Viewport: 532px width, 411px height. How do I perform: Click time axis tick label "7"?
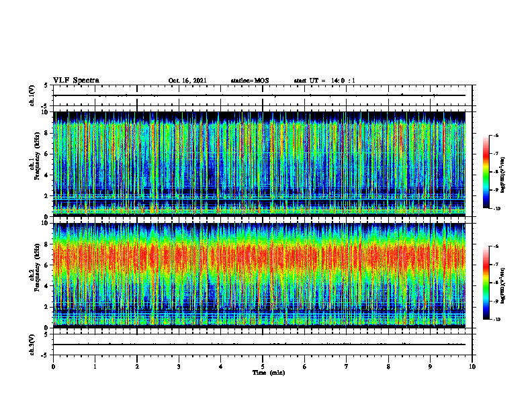click(x=347, y=367)
